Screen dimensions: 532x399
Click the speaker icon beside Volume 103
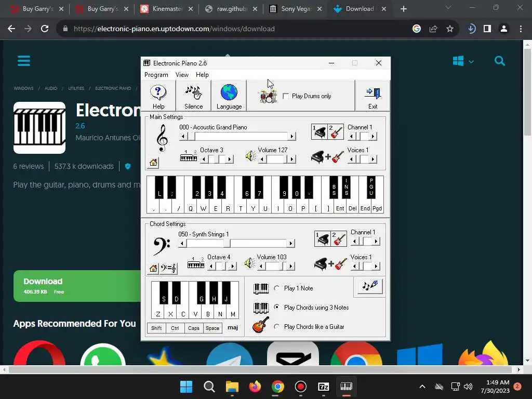(x=250, y=262)
